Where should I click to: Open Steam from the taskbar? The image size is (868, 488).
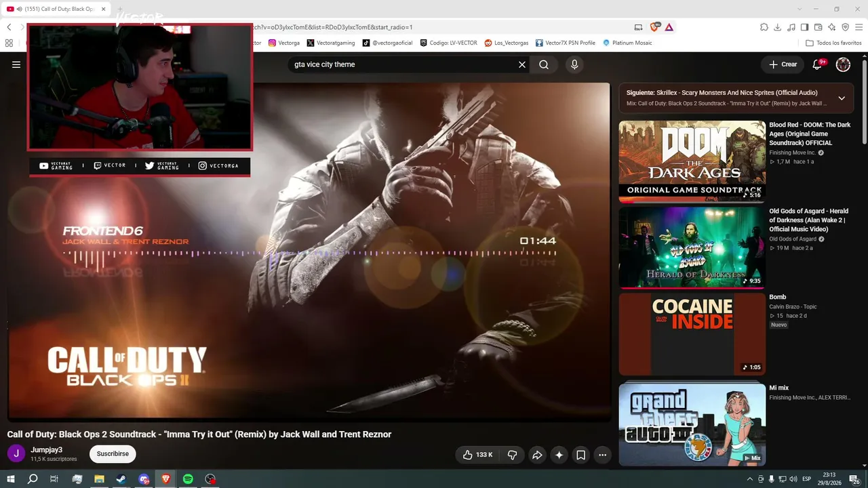pos(121,479)
